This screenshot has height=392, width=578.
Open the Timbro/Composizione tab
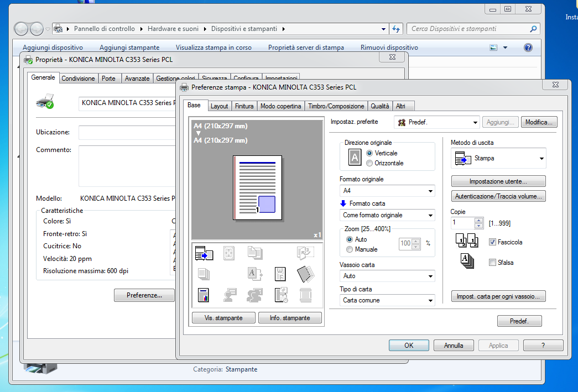(x=336, y=106)
